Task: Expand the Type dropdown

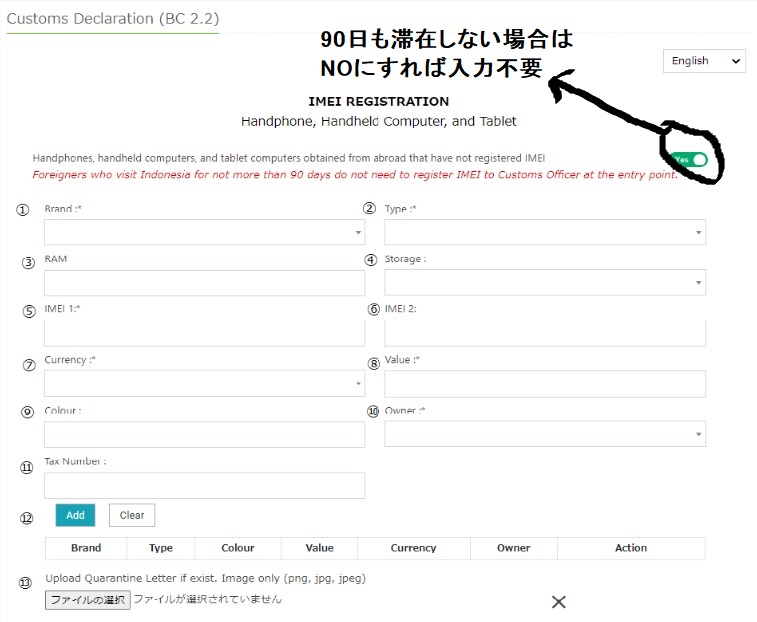Action: (x=544, y=232)
